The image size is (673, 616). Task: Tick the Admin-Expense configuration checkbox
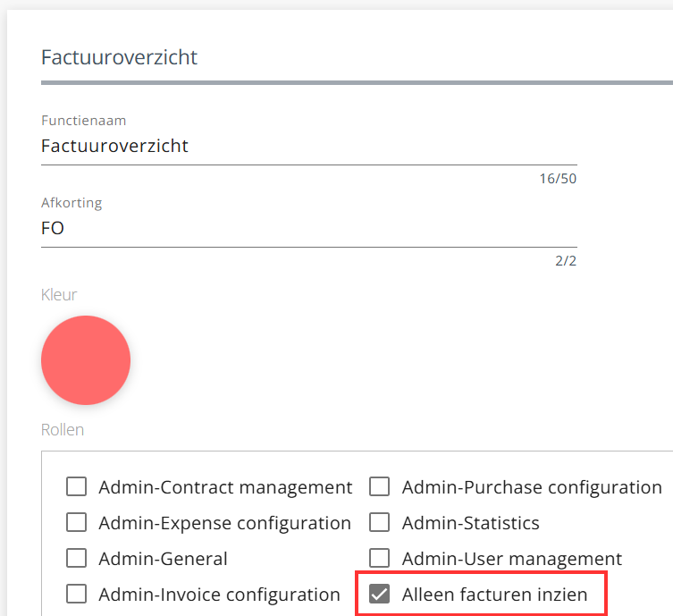[x=77, y=523]
